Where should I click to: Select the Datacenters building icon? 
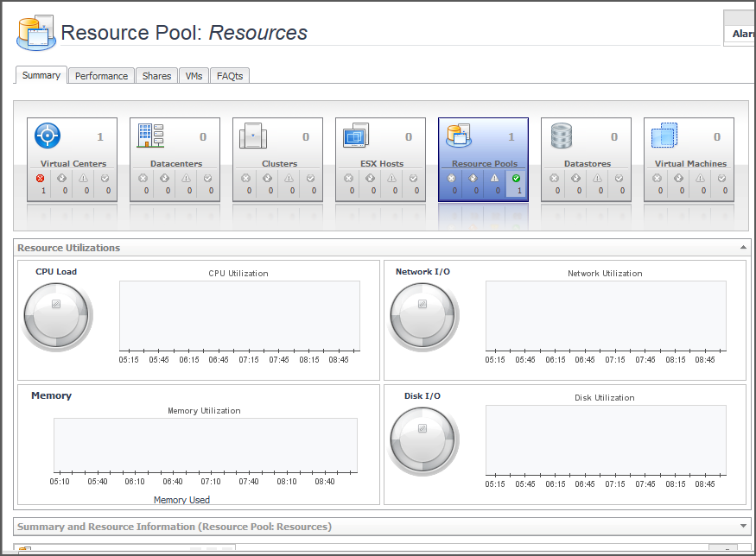(150, 136)
